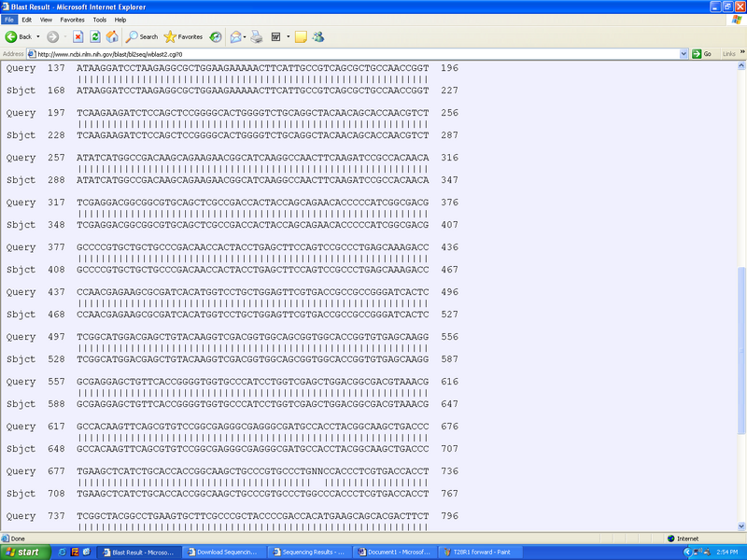Click inside the address bar URL field
This screenshot has height=560, width=747.
pyautogui.click(x=355, y=53)
